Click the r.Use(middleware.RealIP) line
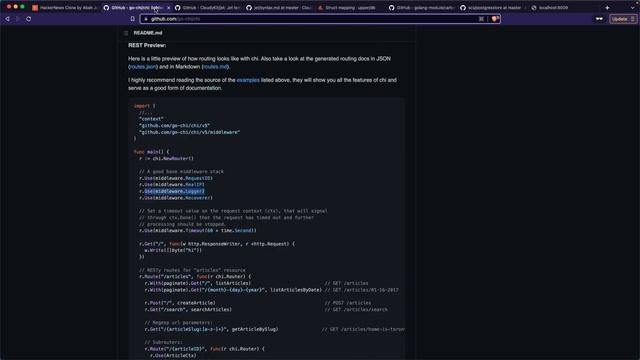Image resolution: width=640 pixels, height=360 pixels. 171,184
